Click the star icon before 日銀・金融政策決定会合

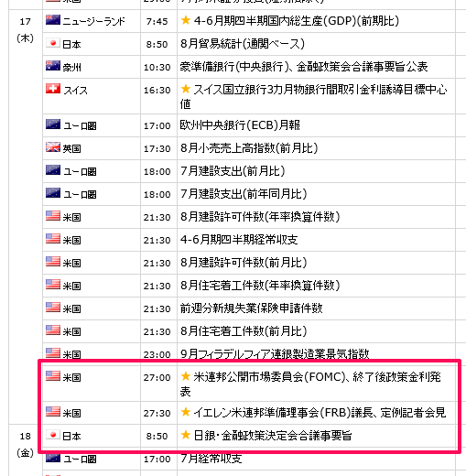click(x=186, y=435)
